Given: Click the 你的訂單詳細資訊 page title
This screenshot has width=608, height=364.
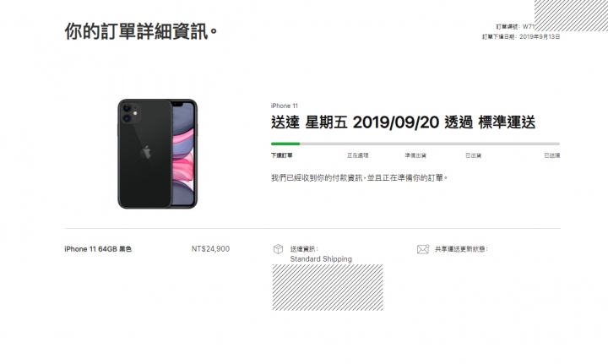Looking at the screenshot, I should pos(141,31).
